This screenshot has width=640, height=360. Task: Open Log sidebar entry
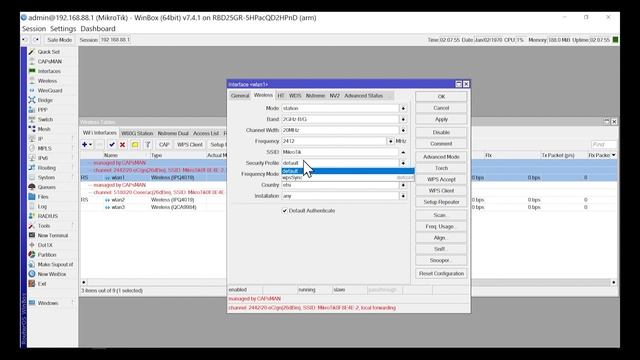pyautogui.click(x=42, y=207)
